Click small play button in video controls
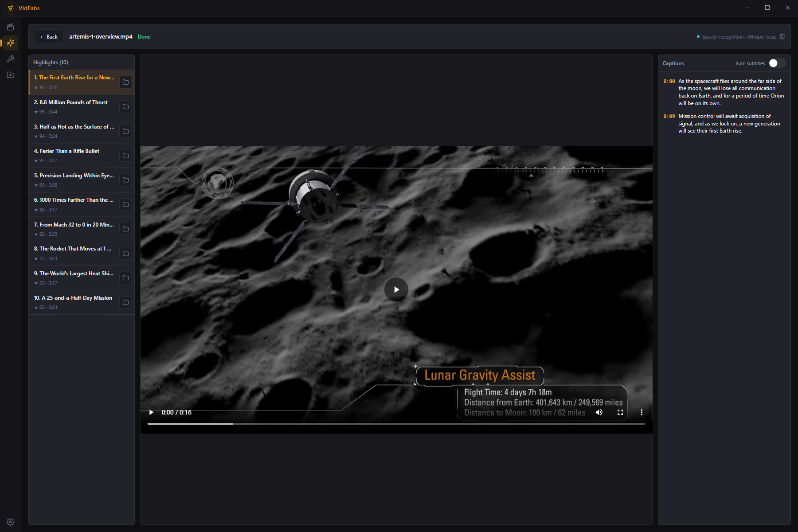798x532 pixels. click(151, 412)
